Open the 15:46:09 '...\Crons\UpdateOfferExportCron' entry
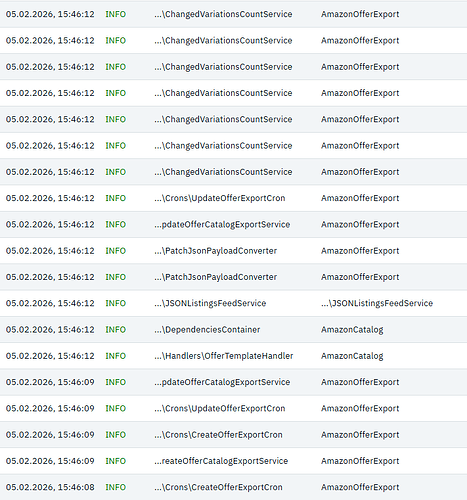This screenshot has height=500, width=467. [220, 409]
